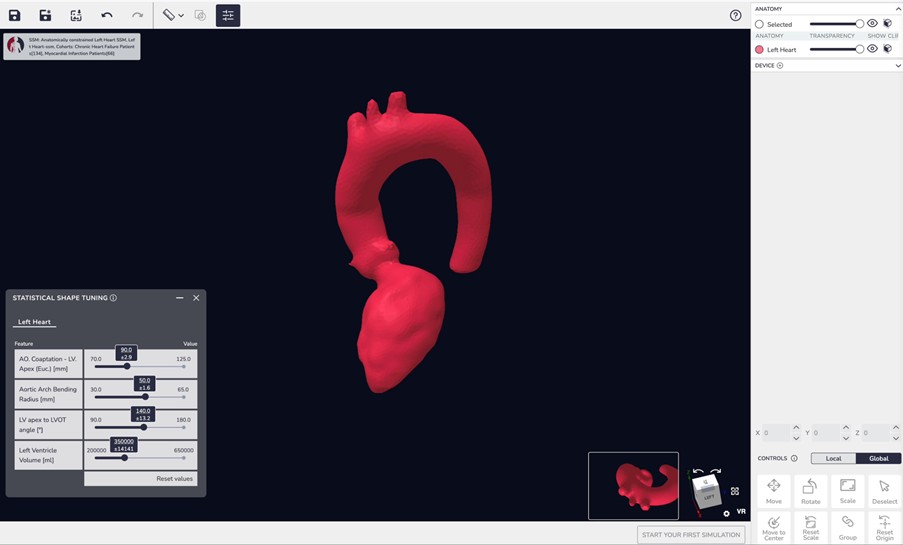Switch controls to Local mode

pos(833,458)
